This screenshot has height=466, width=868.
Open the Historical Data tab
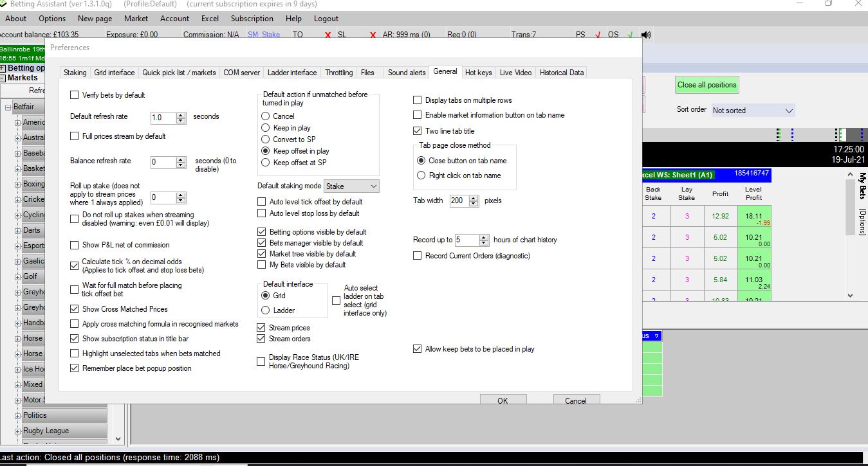(562, 73)
